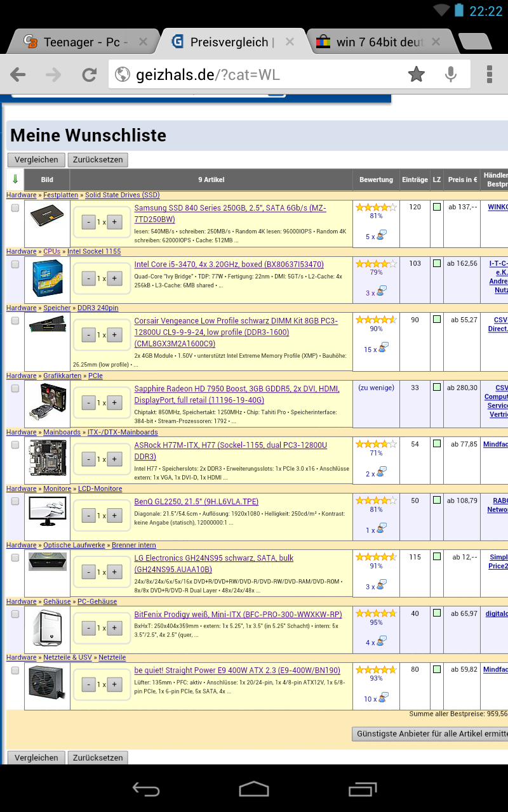The width and height of the screenshot is (508, 812).
Task: Increase be quiet! quantity with plus
Action: (114, 684)
